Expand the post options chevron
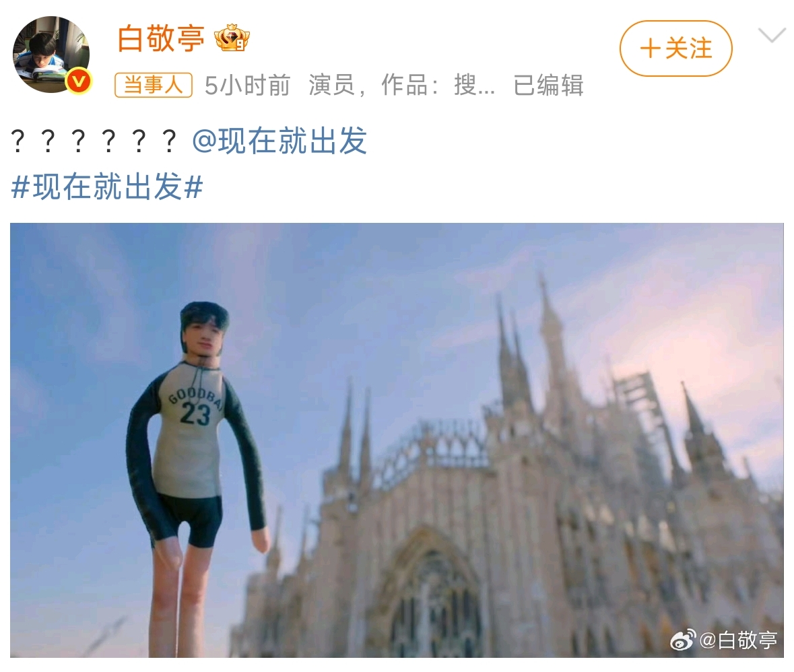The height and width of the screenshot is (672, 794). coord(772,36)
